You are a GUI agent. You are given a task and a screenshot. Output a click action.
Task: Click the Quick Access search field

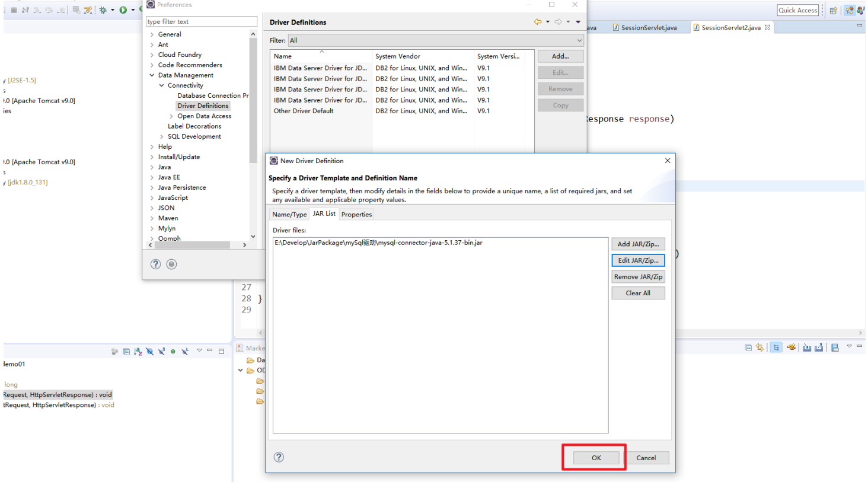pyautogui.click(x=797, y=10)
